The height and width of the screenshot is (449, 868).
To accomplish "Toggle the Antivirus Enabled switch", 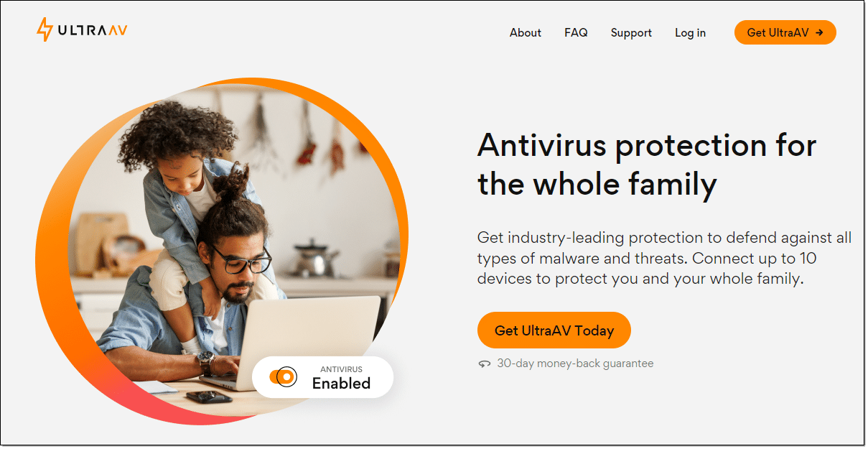I will click(x=283, y=376).
